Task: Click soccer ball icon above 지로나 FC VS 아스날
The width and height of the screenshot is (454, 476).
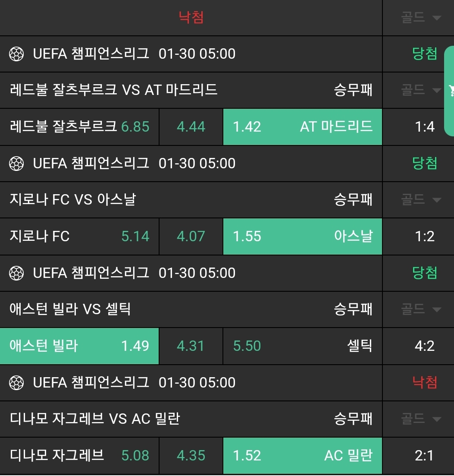Action: point(16,164)
